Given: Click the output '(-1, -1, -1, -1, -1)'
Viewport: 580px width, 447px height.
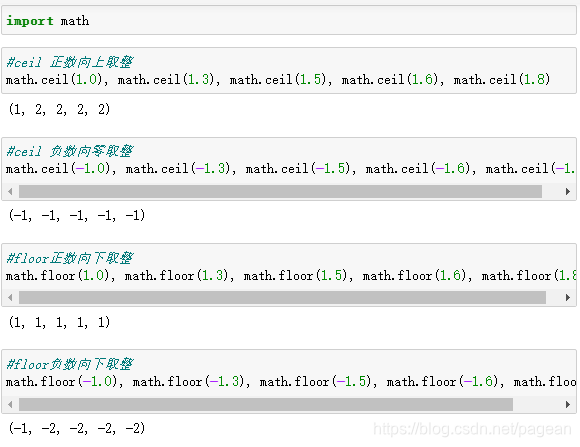Looking at the screenshot, I should 77,215.
